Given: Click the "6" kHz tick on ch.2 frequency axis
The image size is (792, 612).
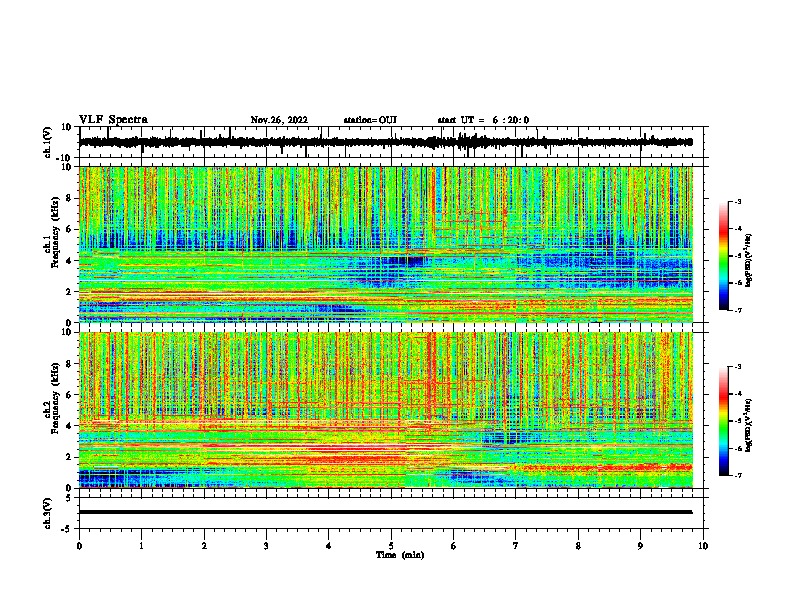Looking at the screenshot, I should click(69, 395).
